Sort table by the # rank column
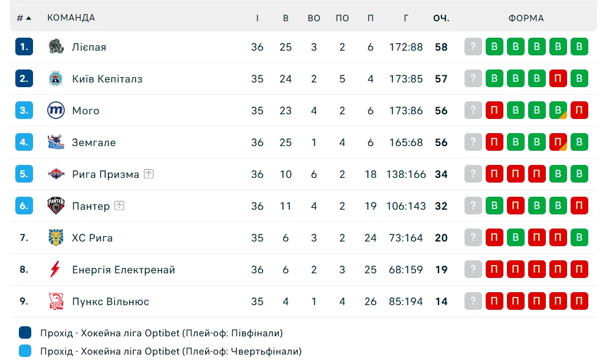 point(24,18)
